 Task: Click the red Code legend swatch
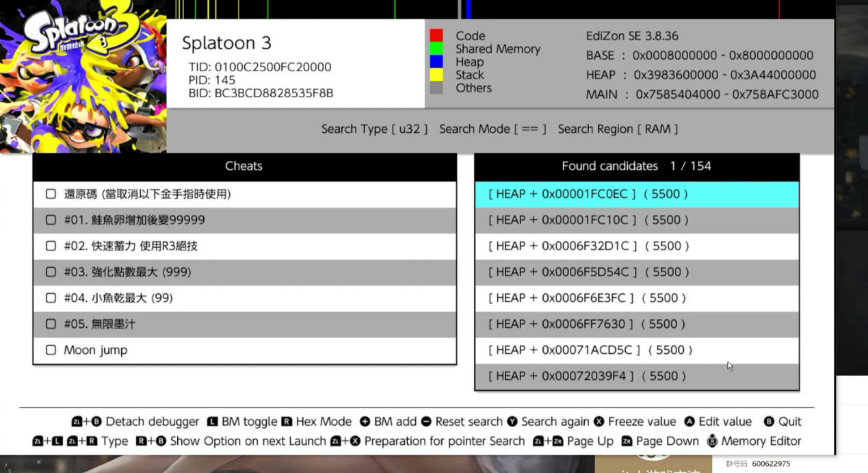pos(436,36)
